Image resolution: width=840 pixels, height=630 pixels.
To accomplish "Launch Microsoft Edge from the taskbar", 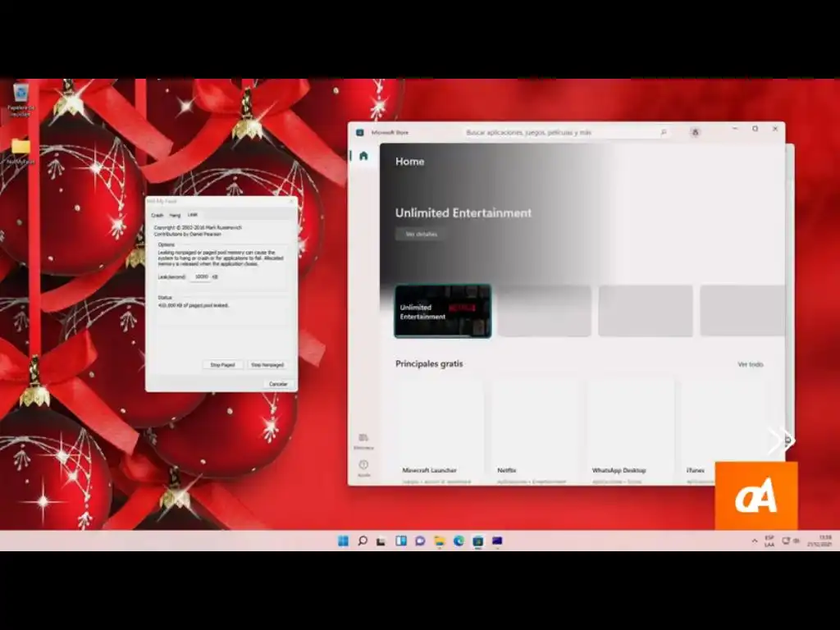I will point(459,541).
